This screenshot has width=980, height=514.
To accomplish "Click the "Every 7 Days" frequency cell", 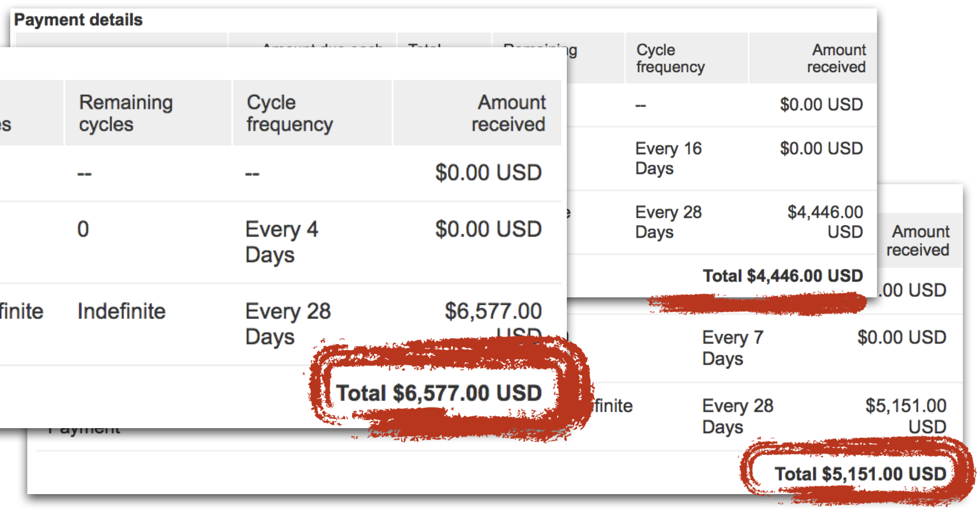I will tap(732, 347).
